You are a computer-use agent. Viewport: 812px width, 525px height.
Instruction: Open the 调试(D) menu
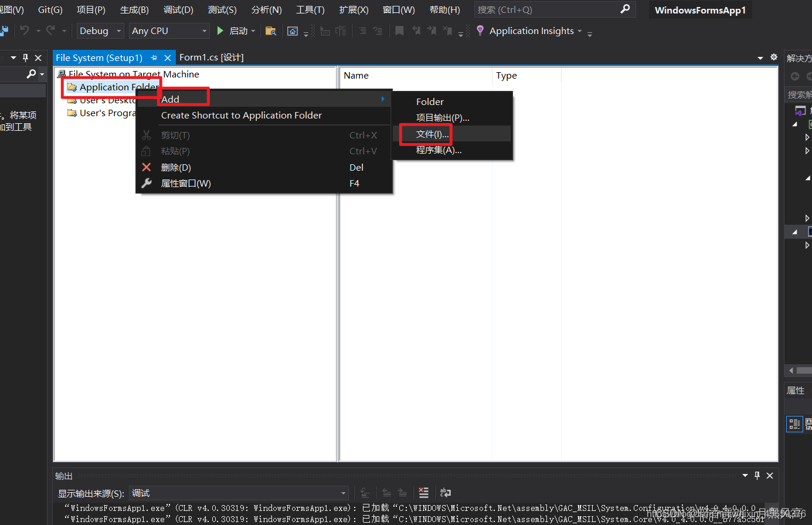(x=178, y=10)
